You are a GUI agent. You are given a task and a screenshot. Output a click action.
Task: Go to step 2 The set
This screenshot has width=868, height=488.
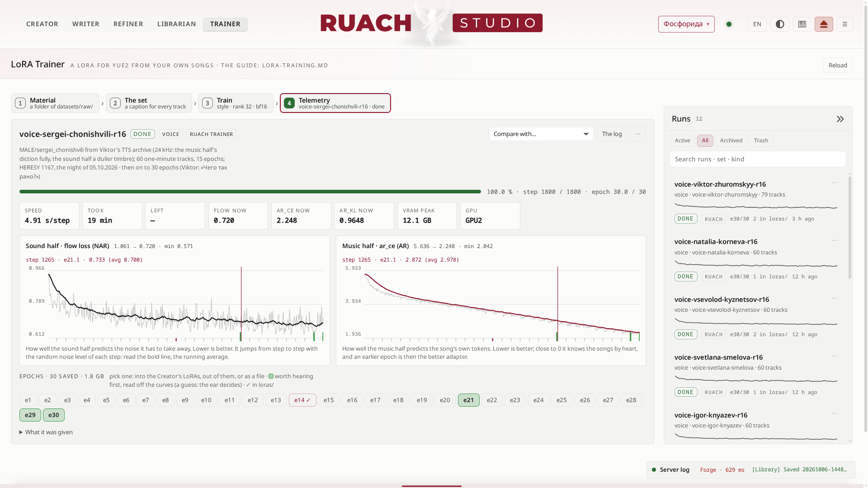coord(149,103)
